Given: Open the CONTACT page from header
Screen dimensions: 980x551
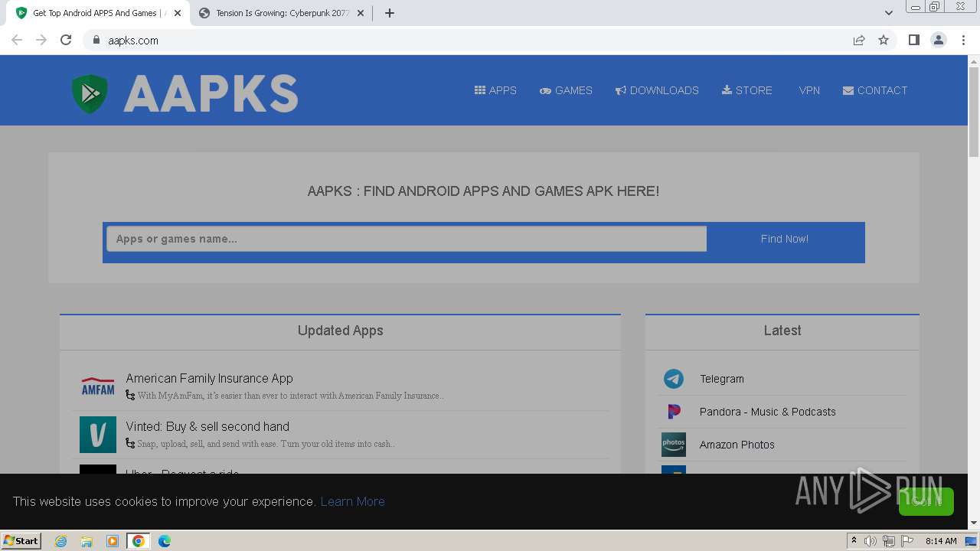Looking at the screenshot, I should [875, 90].
